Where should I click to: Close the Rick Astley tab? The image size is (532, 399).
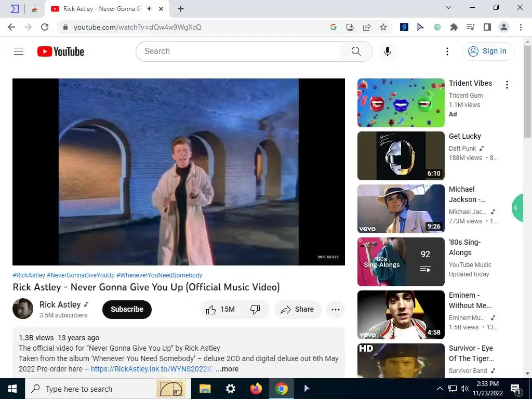coord(161,9)
